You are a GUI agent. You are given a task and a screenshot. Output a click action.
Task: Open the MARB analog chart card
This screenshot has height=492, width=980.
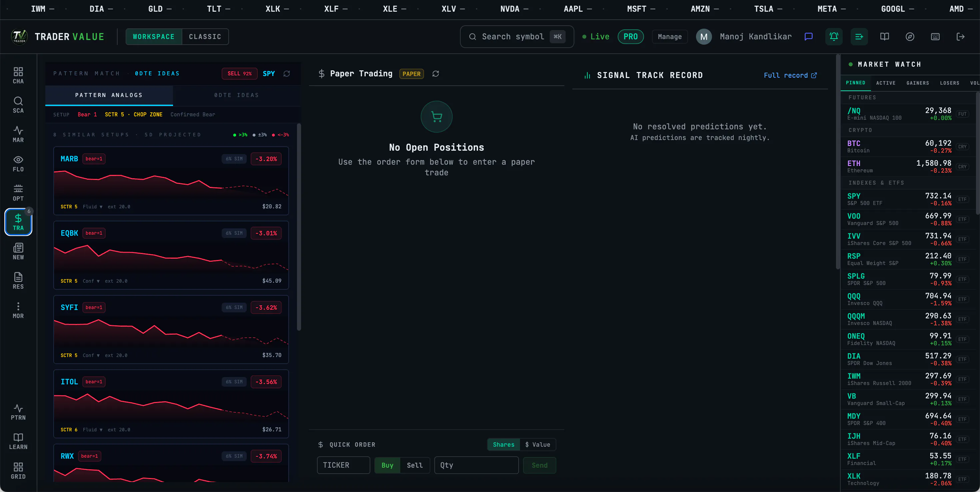(x=171, y=181)
